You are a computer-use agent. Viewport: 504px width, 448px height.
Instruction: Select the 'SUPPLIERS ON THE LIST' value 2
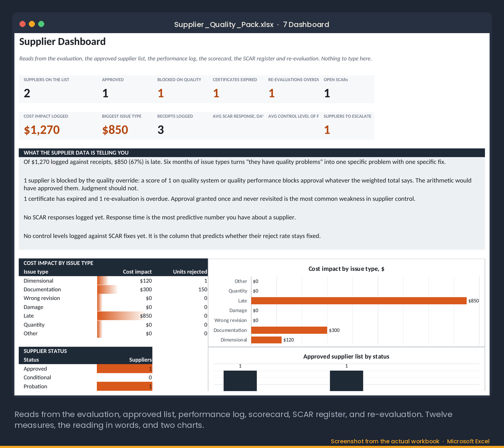27,93
